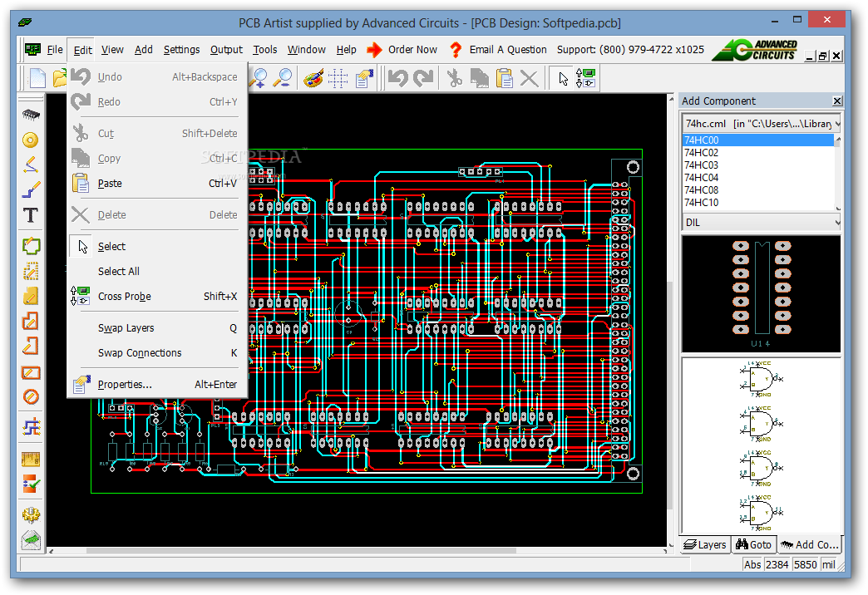This screenshot has width=868, height=595.
Task: Select 74HC08 in the component list
Action: coord(758,189)
